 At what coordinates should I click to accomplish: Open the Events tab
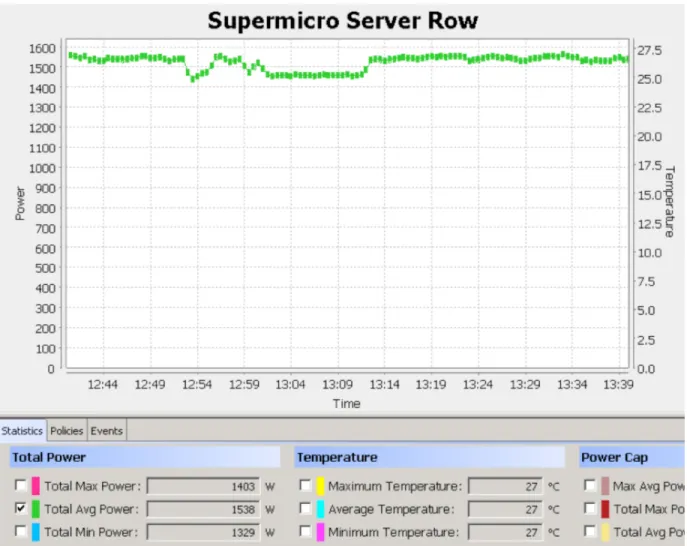tap(106, 431)
